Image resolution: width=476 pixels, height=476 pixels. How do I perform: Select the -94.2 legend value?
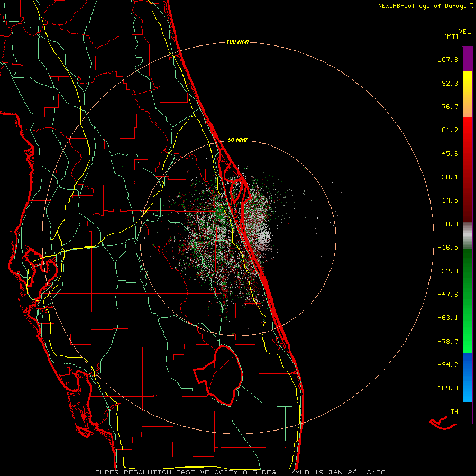click(x=448, y=364)
